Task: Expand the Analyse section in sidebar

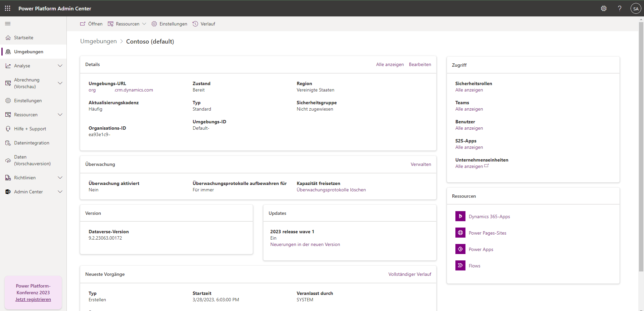Action: click(60, 66)
